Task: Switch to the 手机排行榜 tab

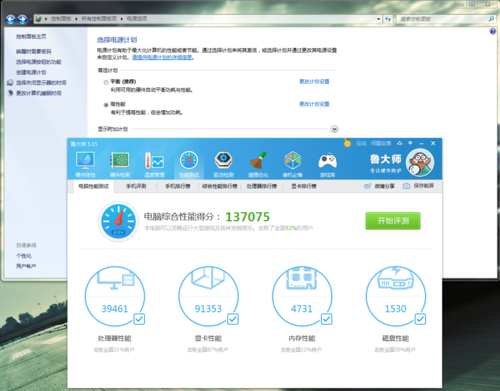Action: pos(178,186)
